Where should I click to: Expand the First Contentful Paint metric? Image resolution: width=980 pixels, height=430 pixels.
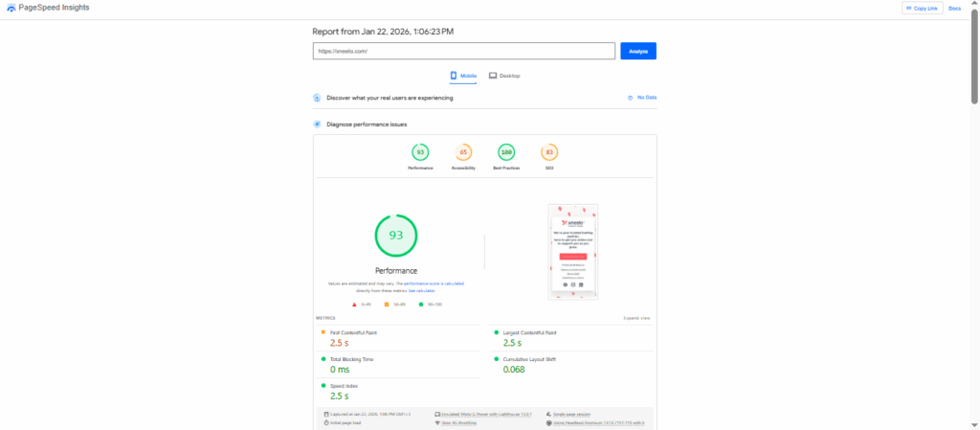coord(353,332)
